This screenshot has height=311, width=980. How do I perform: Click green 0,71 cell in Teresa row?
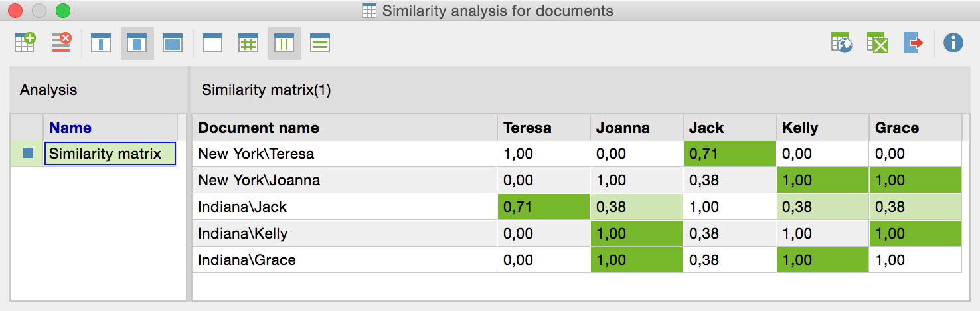coord(729,154)
